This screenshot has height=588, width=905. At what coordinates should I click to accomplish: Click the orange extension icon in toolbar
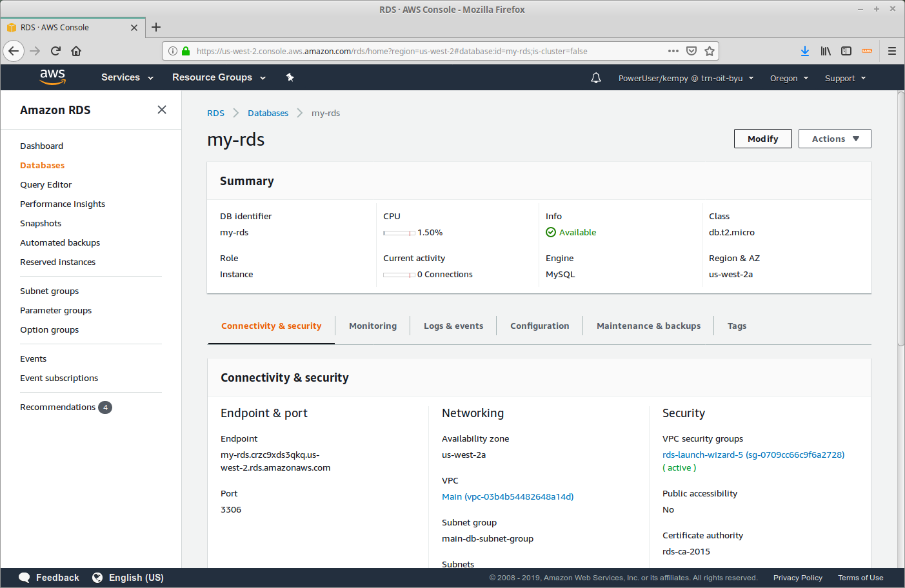point(867,51)
